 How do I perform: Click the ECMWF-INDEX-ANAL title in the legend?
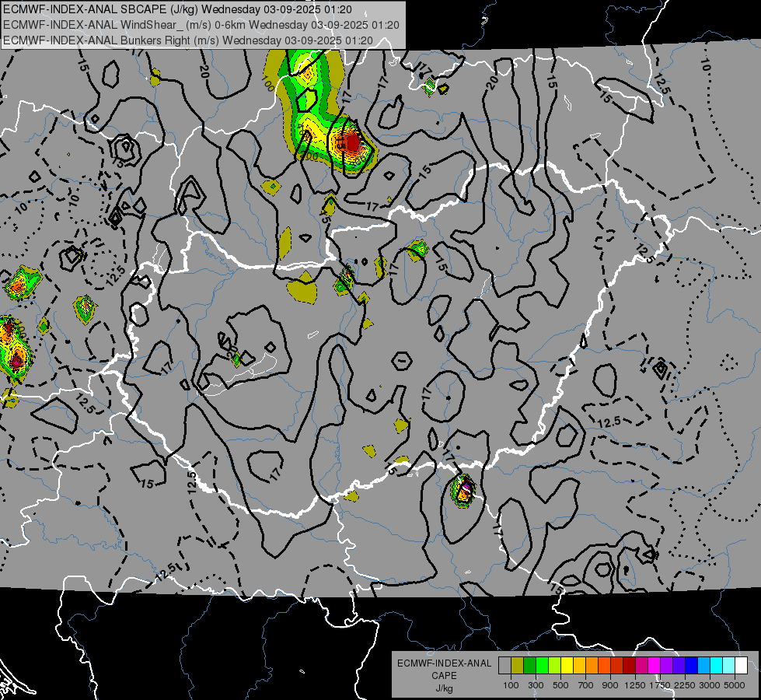(x=445, y=663)
